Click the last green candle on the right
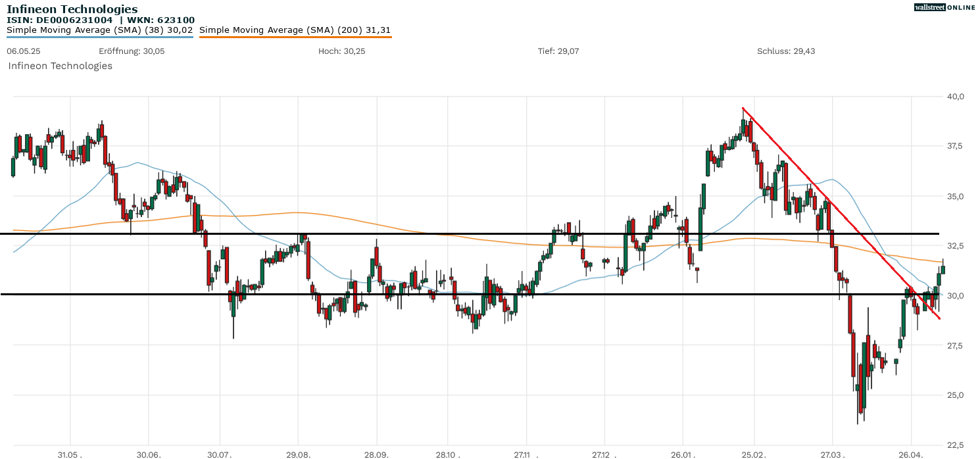Viewport: 980px width, 459px height. click(943, 269)
